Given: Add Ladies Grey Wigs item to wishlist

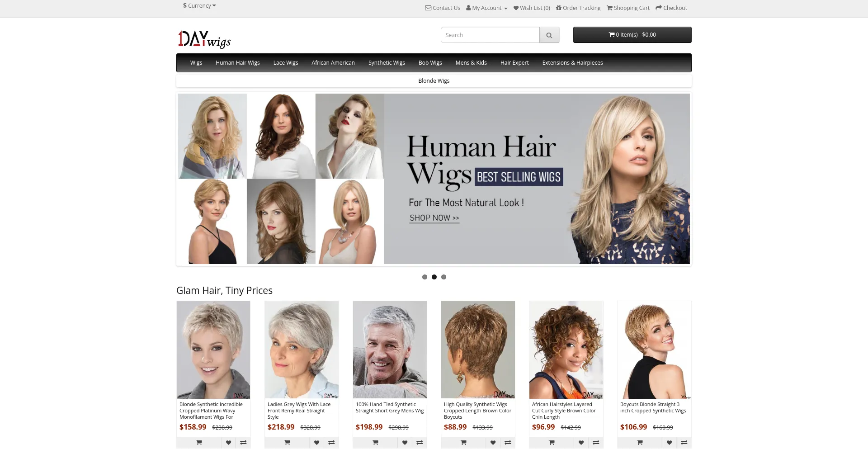Looking at the screenshot, I should 316,442.
